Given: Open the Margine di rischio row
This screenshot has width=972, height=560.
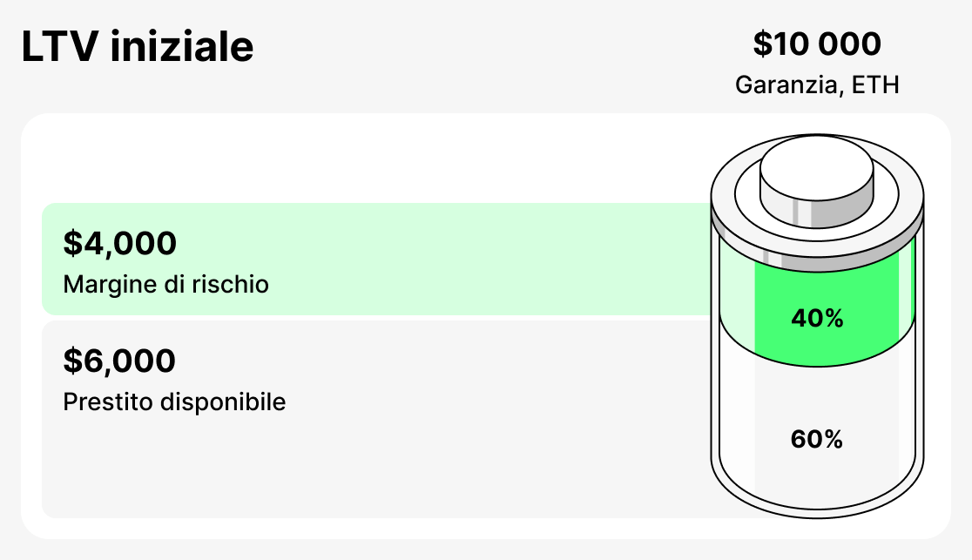Looking at the screenshot, I should tap(376, 260).
